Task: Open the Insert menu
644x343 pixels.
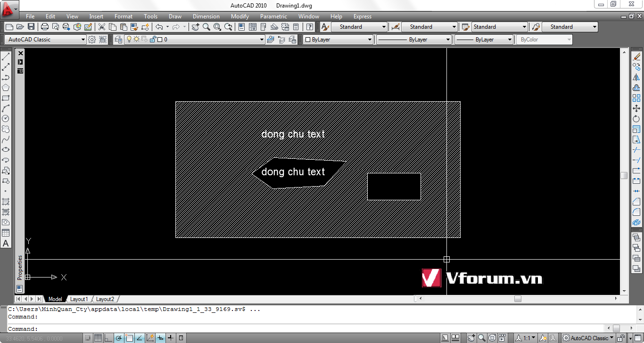Action: click(96, 16)
